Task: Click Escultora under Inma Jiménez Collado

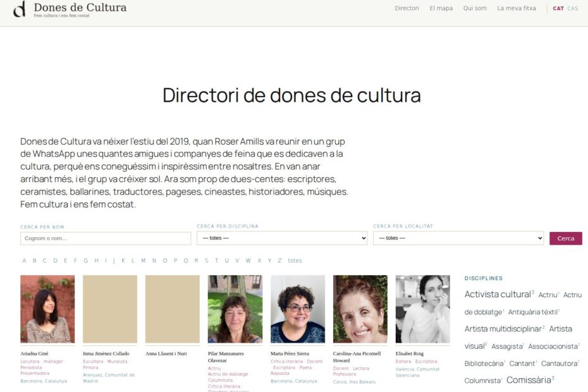Action: coord(93,361)
